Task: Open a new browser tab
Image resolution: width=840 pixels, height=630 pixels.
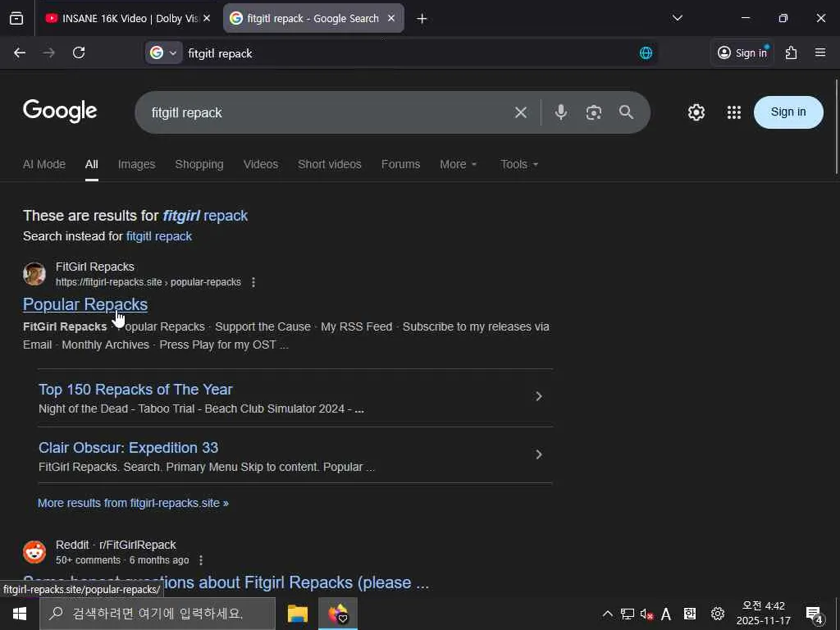Action: coord(422,19)
